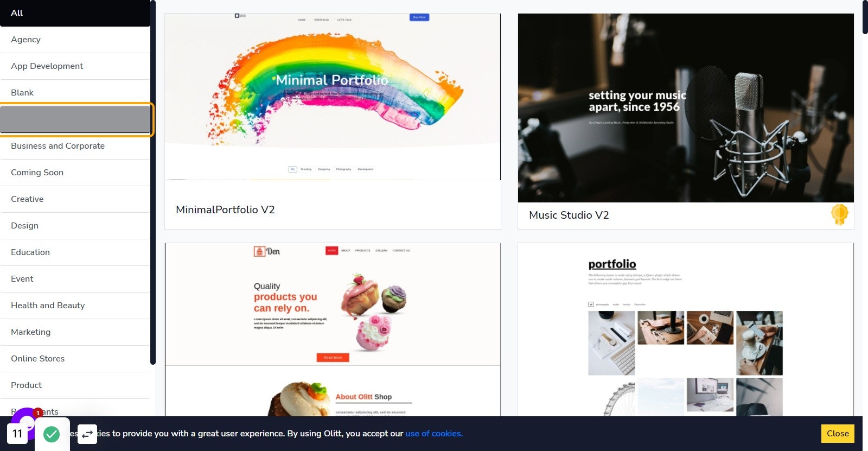Click the green checkmark icon
Image resolution: width=868 pixels, height=451 pixels.
click(52, 434)
